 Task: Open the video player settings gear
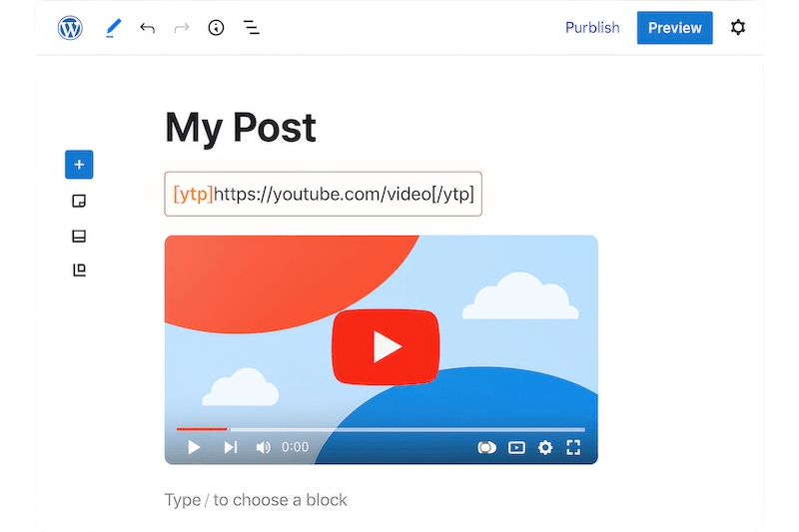coord(545,447)
